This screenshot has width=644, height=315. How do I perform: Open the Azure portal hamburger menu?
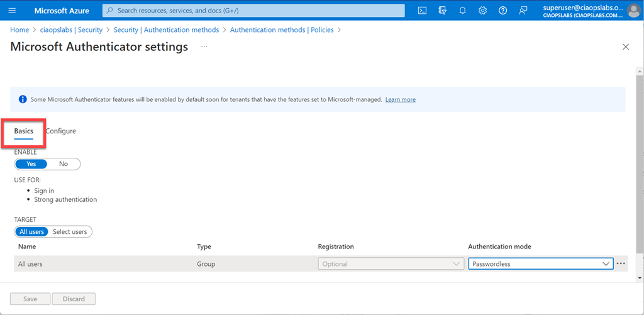(x=13, y=11)
